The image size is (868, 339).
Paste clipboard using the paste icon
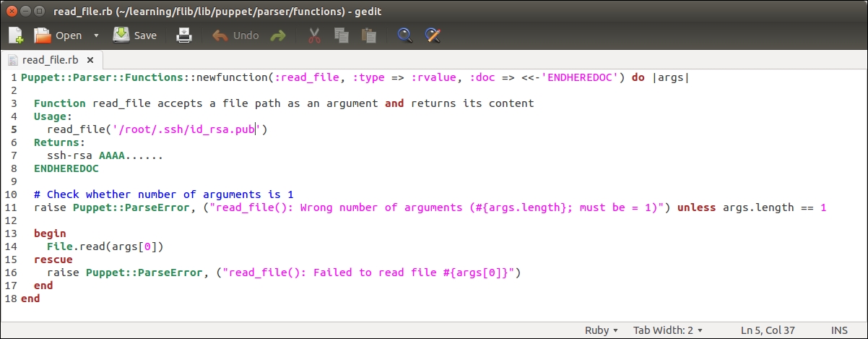pos(369,35)
